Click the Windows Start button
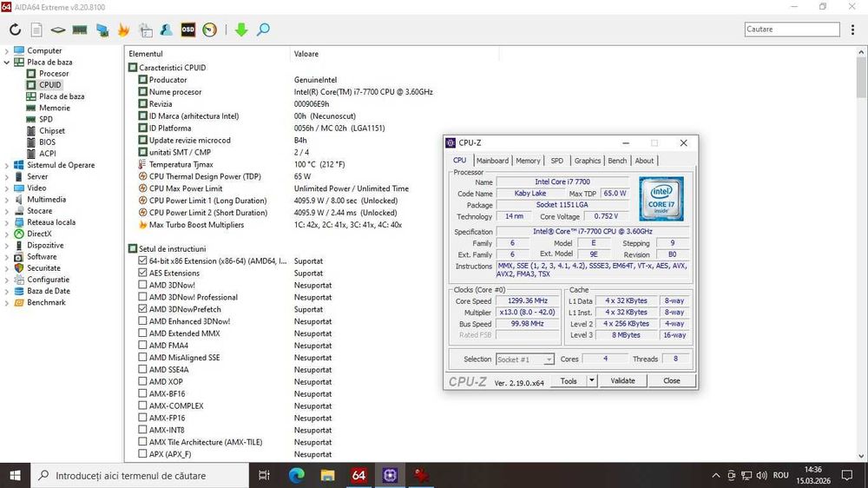 point(15,475)
